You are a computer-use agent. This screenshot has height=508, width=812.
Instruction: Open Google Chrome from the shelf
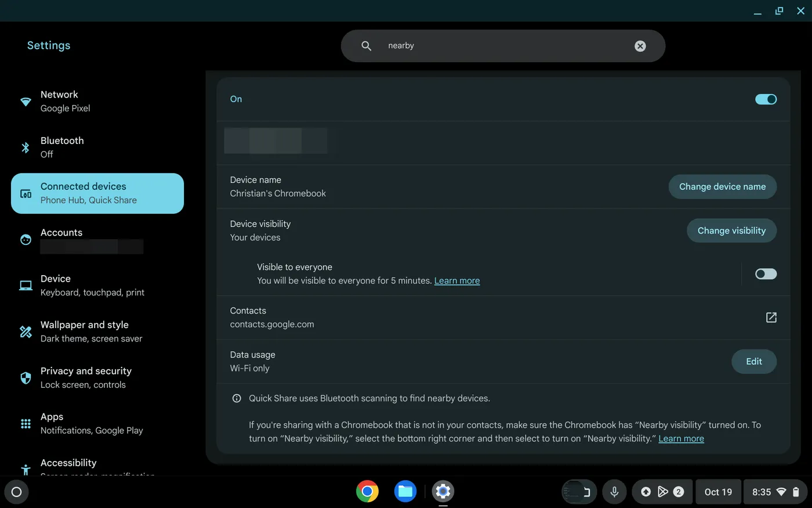click(367, 492)
